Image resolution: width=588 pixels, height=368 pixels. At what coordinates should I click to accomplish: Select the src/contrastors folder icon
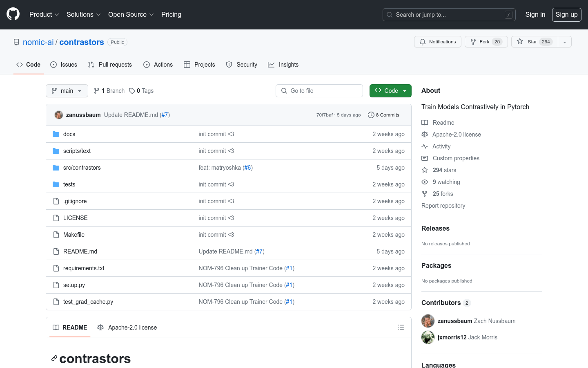tap(56, 168)
